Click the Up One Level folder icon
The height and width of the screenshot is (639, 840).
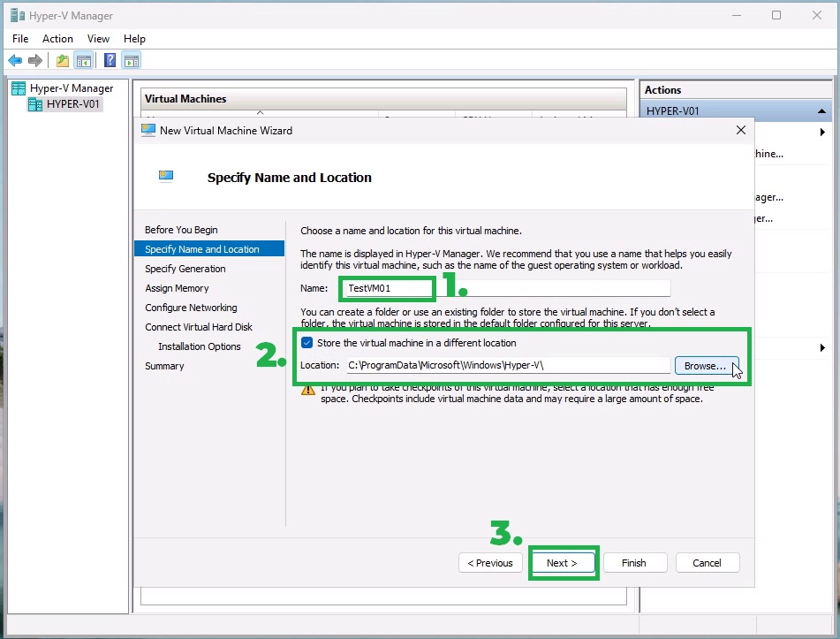[x=63, y=61]
